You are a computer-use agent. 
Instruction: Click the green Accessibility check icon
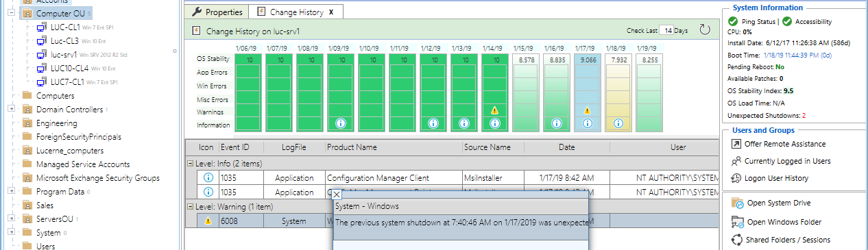[x=787, y=22]
